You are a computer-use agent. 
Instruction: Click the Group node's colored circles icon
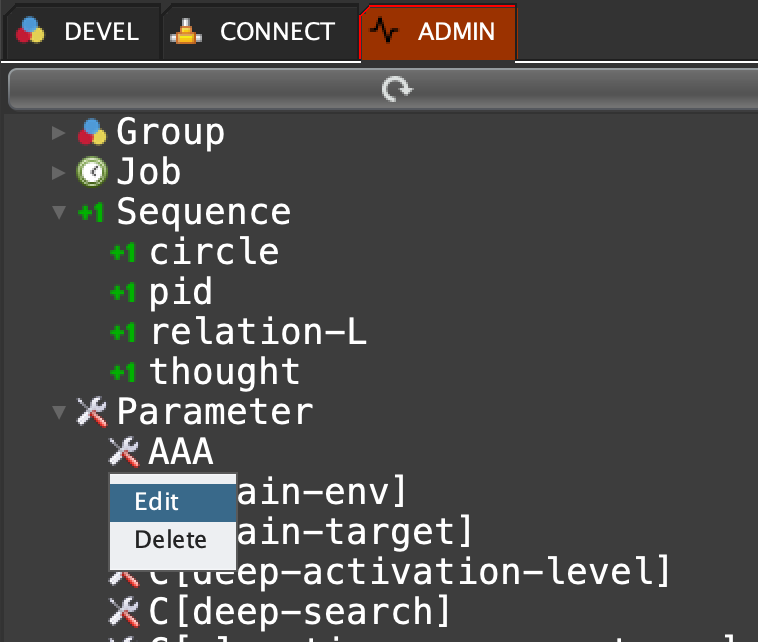(x=92, y=131)
